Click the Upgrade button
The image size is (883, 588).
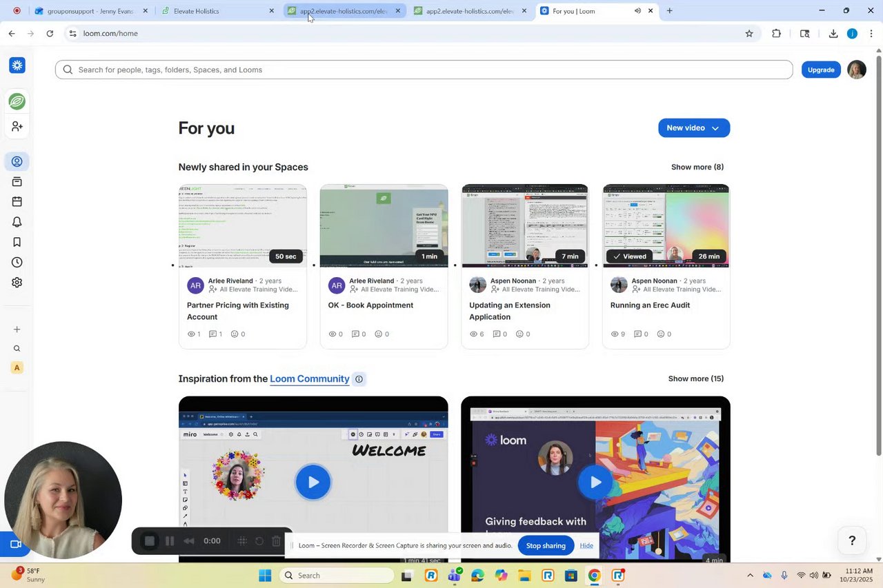click(821, 70)
